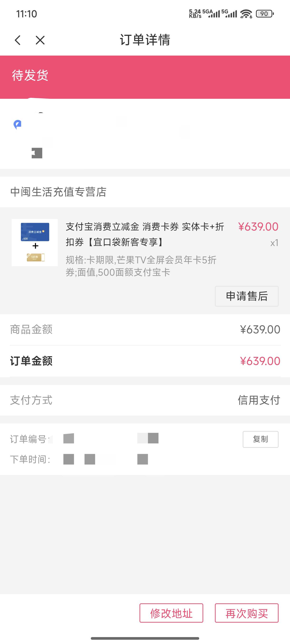Tap the bottom home gesture bar
Viewport: 290px width, 644px height.
click(145, 638)
